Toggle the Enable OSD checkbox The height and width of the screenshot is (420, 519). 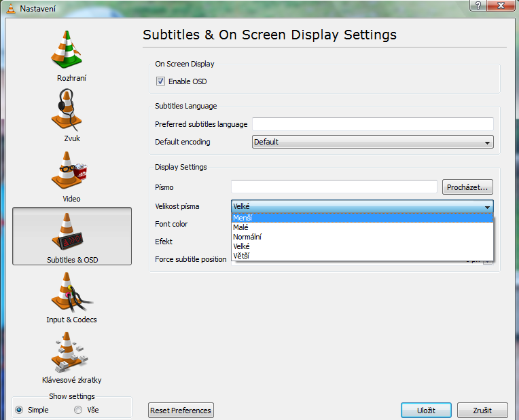point(160,81)
